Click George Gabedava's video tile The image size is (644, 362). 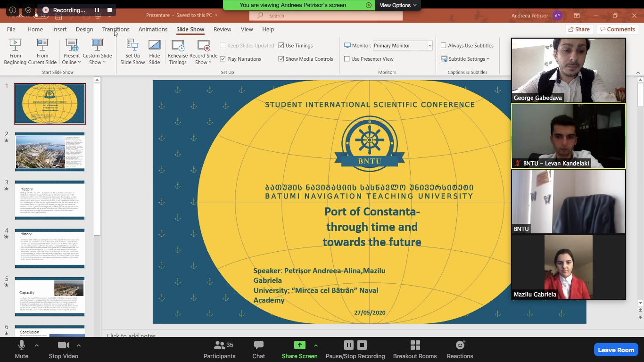coord(569,71)
